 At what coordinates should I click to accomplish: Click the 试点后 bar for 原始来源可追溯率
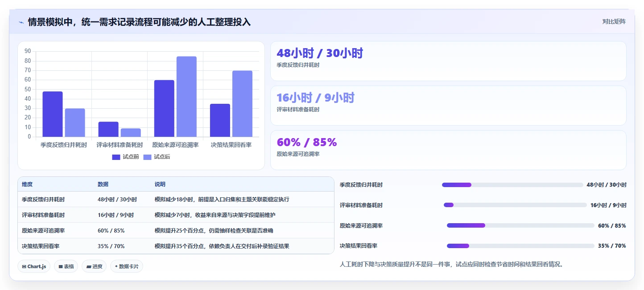(x=186, y=97)
